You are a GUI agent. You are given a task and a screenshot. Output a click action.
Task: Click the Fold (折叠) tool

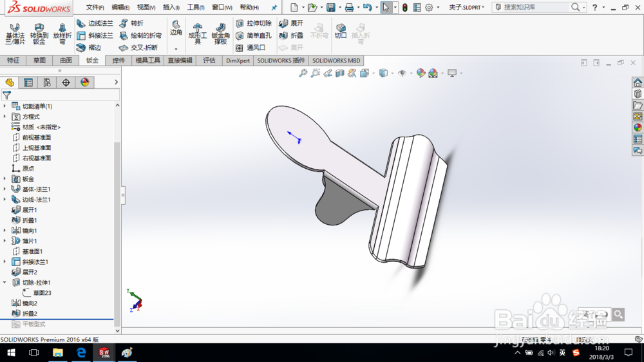(291, 35)
